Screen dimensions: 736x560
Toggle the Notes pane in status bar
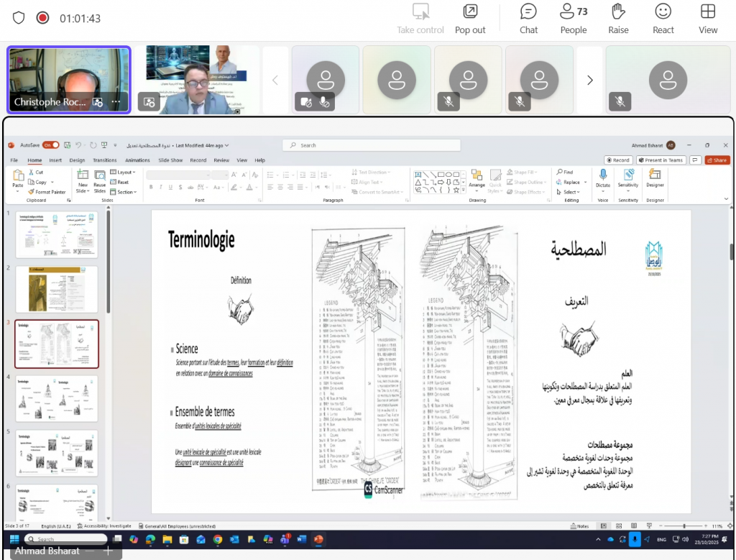click(x=579, y=526)
